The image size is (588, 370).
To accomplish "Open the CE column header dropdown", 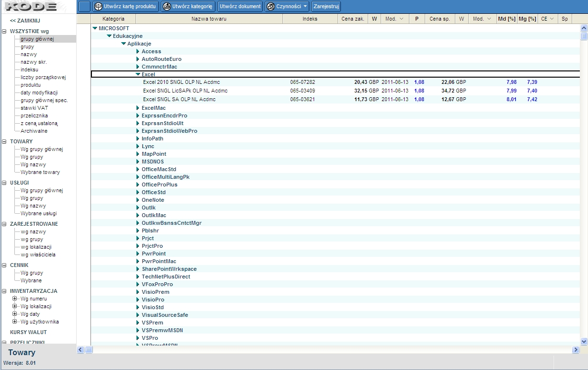I will tap(552, 19).
